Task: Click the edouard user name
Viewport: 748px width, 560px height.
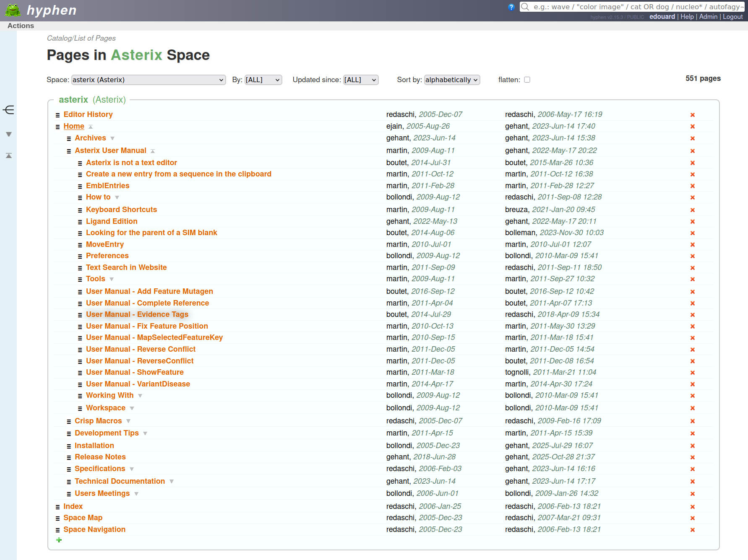Action: 662,17
